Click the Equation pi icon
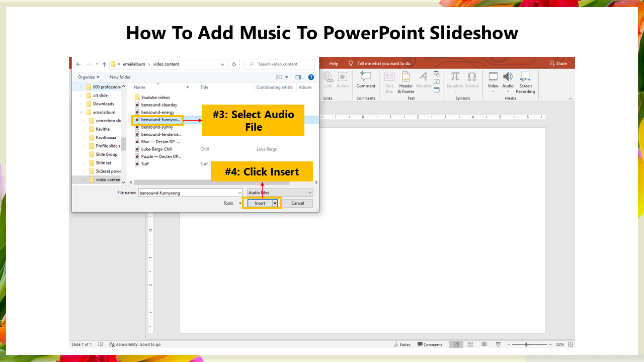The width and height of the screenshot is (644, 362). pos(455,76)
